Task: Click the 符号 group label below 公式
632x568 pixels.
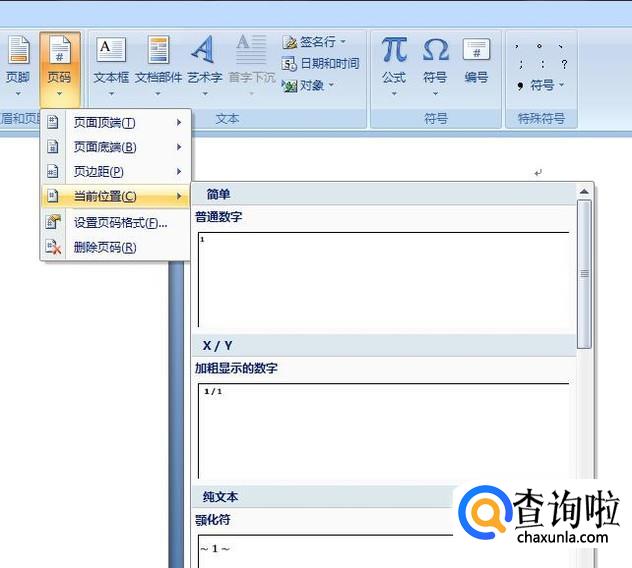Action: 435,119
